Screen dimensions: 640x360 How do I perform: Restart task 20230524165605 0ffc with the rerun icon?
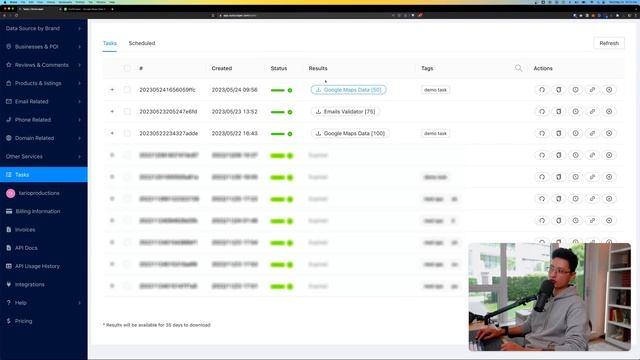click(542, 90)
